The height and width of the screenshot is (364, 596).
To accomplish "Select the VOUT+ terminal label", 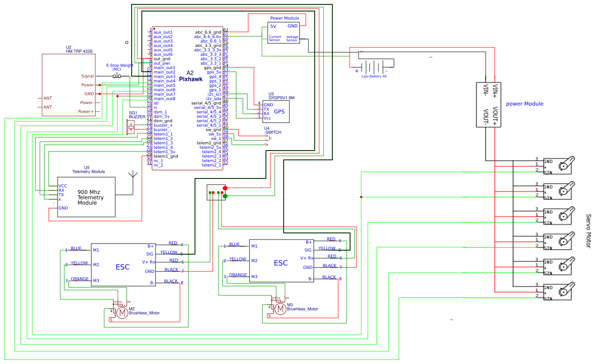I will pyautogui.click(x=495, y=116).
